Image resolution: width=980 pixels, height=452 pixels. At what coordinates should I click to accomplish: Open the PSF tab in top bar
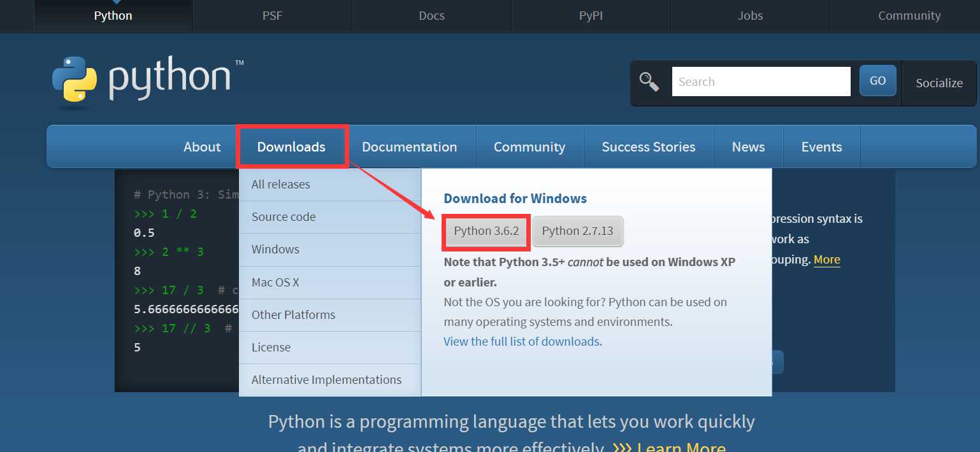(x=272, y=16)
